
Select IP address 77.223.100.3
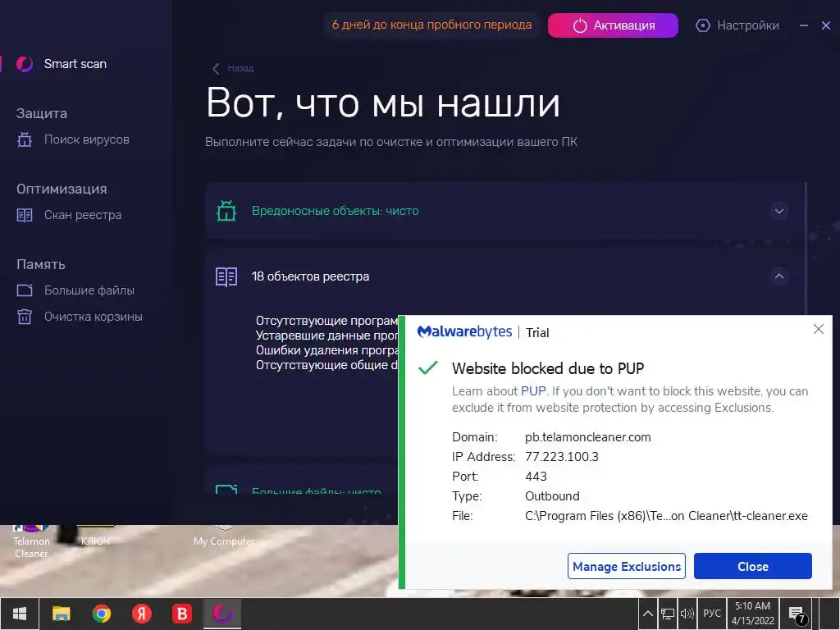[x=562, y=457]
